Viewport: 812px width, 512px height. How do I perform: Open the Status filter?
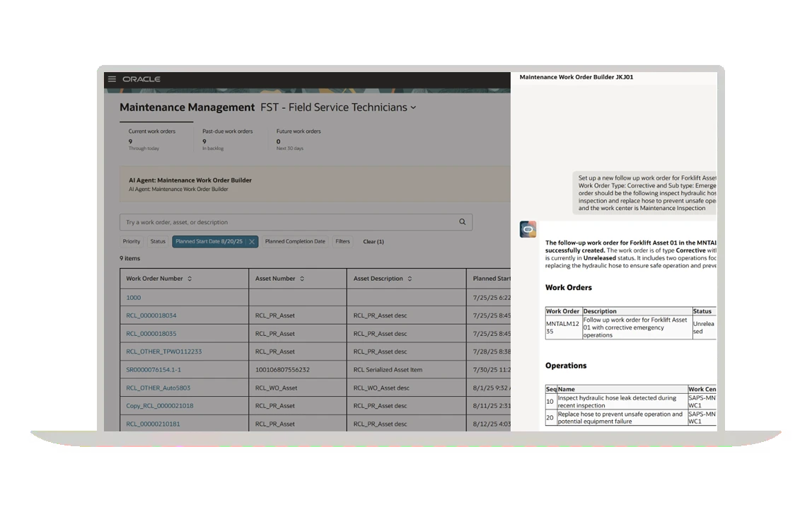[158, 242]
